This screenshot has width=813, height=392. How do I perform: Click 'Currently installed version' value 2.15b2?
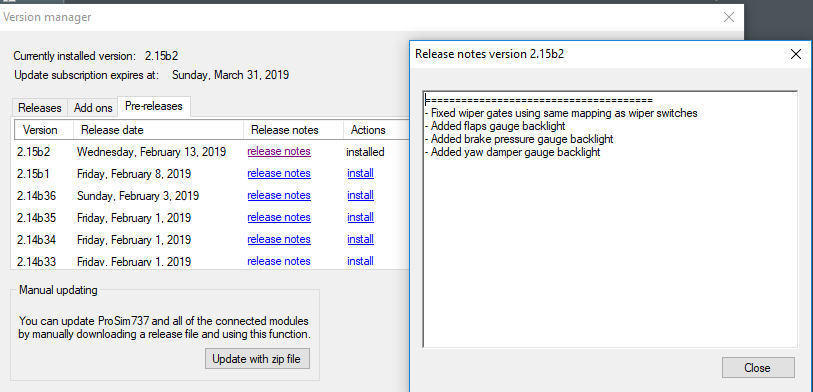pyautogui.click(x=162, y=56)
